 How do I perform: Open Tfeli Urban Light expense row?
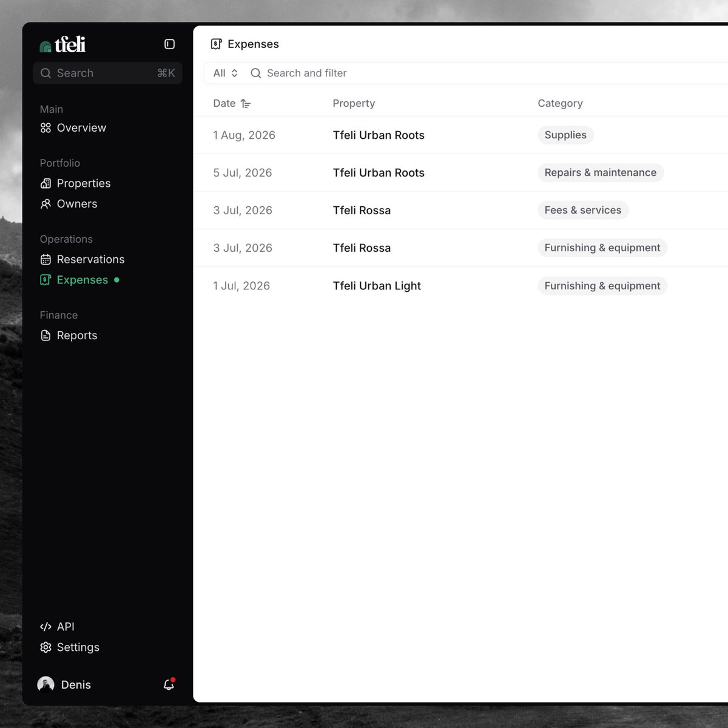(x=377, y=286)
